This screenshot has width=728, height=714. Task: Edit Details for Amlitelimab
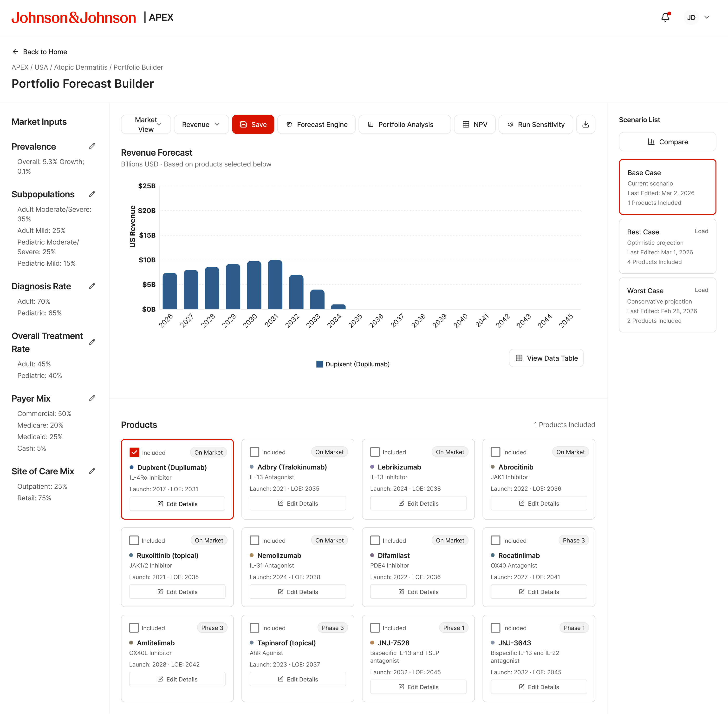pyautogui.click(x=177, y=679)
